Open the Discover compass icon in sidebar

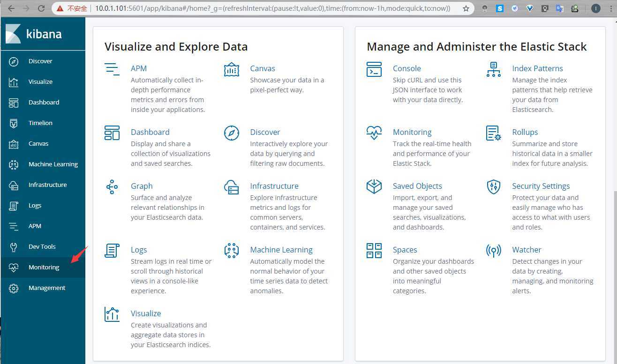point(14,61)
